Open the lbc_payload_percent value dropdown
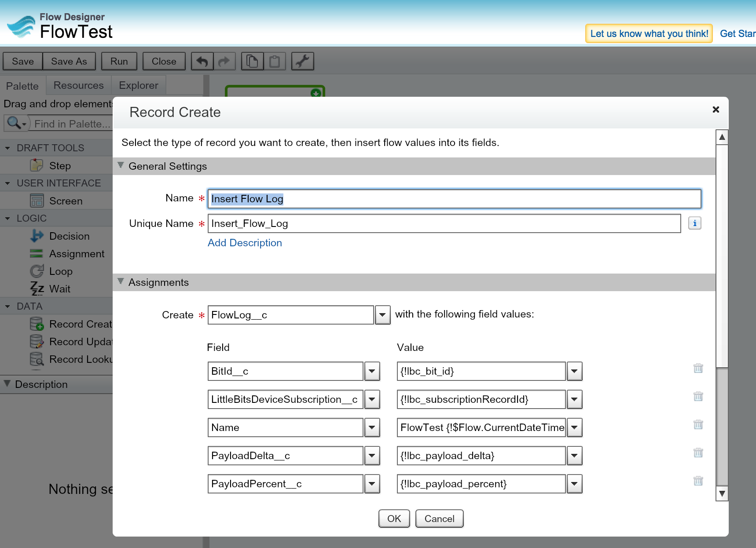This screenshot has width=756, height=548. [x=574, y=484]
